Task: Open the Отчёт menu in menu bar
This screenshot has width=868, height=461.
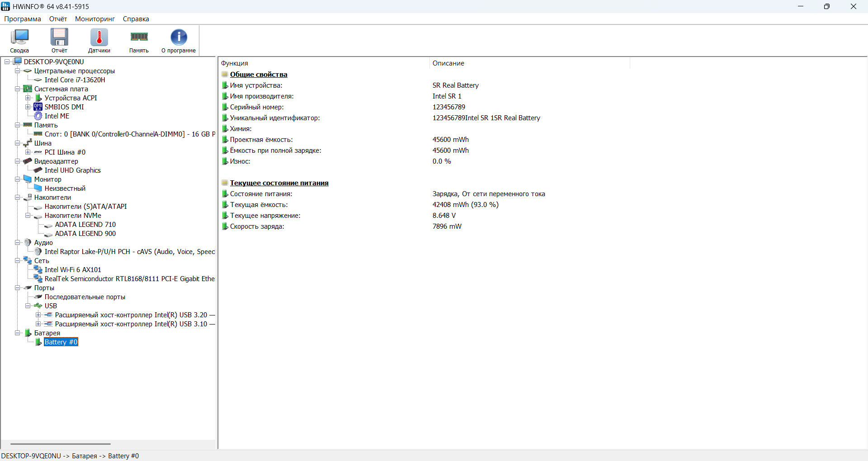Action: click(58, 19)
